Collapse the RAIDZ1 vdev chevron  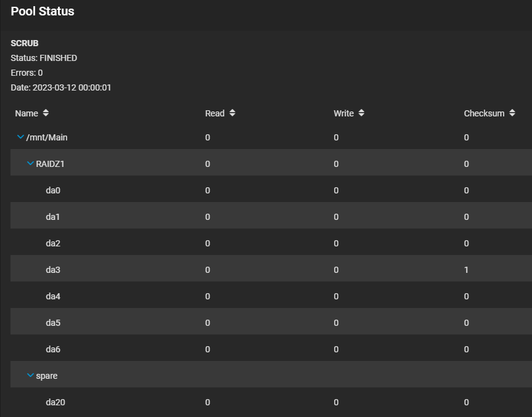(30, 164)
